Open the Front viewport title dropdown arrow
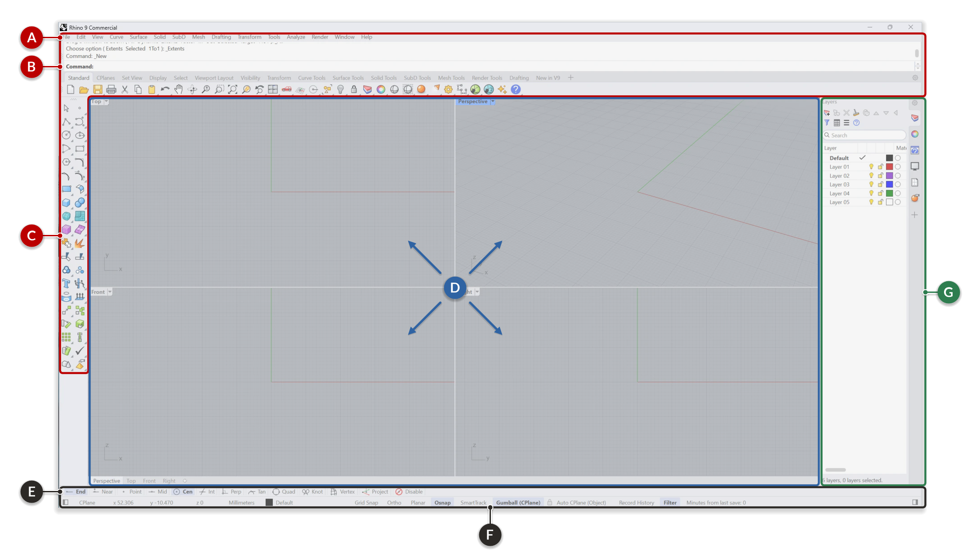Screen dimensions: 980x557 (110, 292)
